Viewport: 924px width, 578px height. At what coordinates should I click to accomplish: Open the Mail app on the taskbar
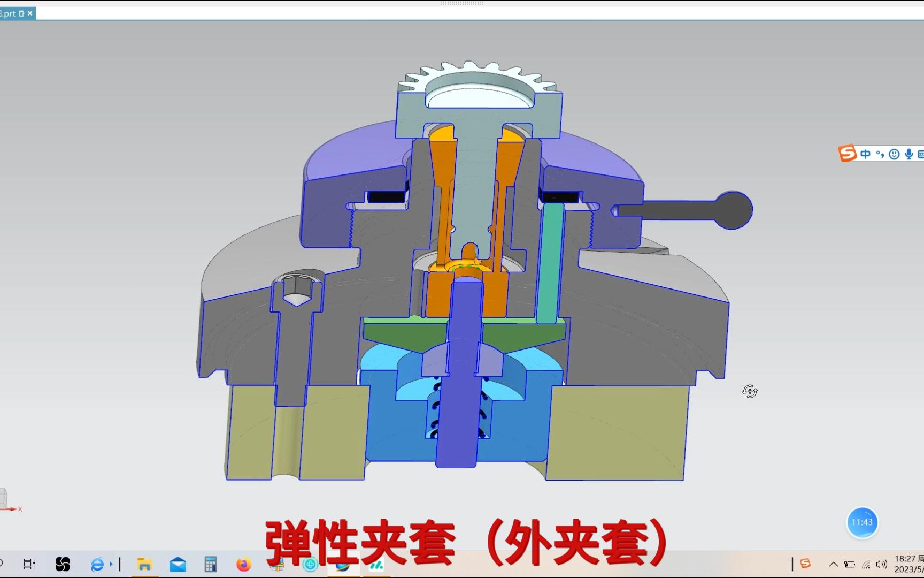pyautogui.click(x=178, y=564)
